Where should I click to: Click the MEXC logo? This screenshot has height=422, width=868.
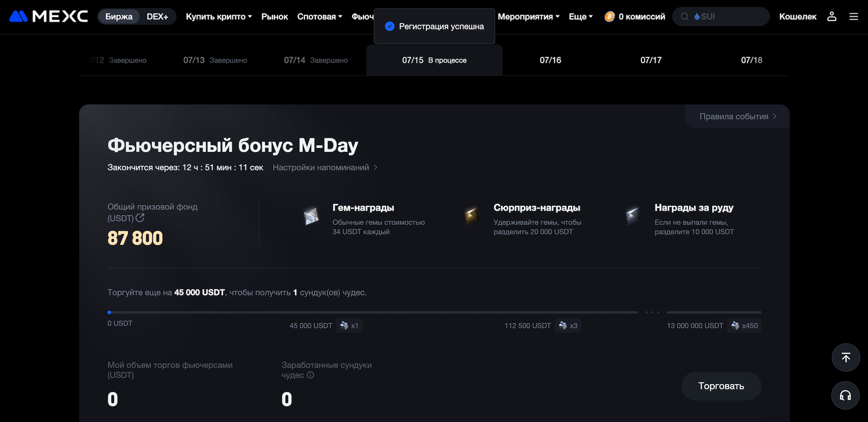[x=48, y=16]
